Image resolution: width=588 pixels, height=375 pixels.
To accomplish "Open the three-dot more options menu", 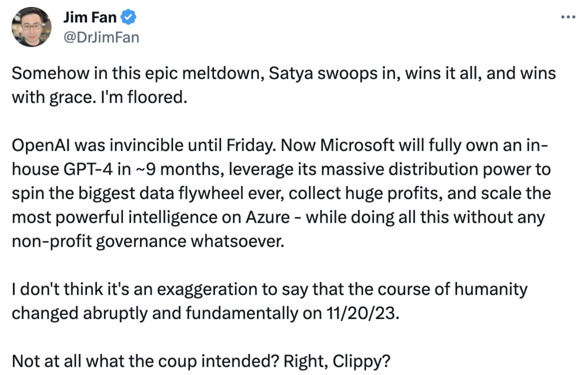I will pos(567,18).
